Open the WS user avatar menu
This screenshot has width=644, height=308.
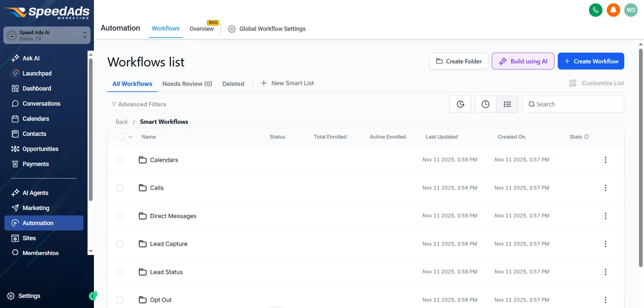[631, 10]
